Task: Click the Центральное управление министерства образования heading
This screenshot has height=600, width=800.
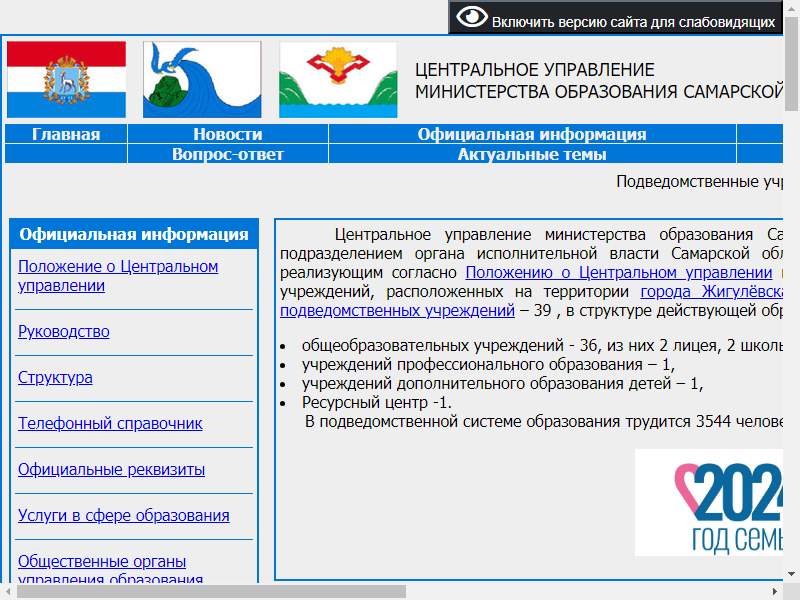Action: (598, 81)
